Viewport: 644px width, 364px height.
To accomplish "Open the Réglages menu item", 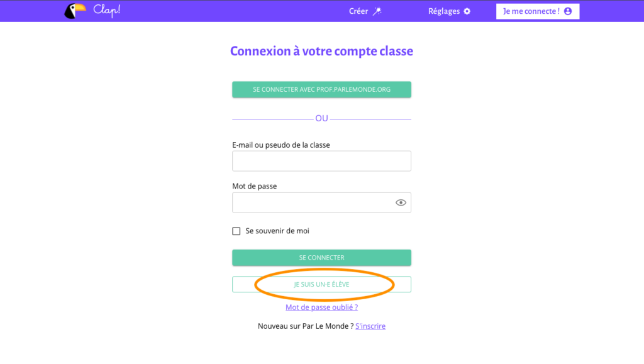I will (444, 11).
